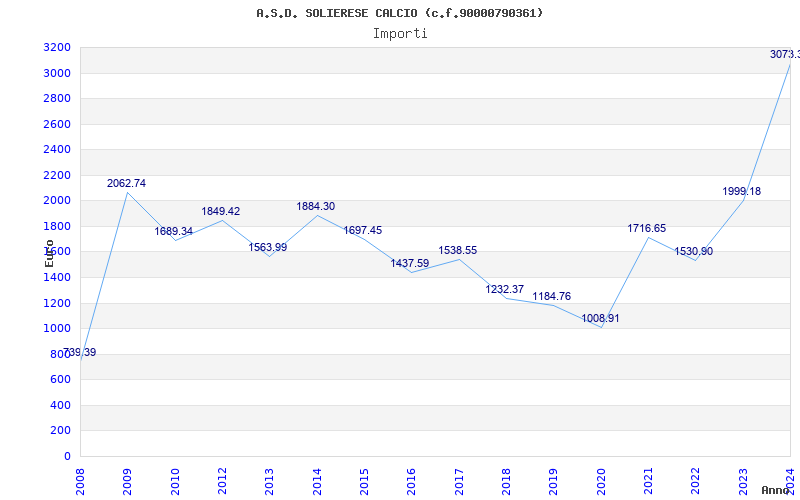Click x-axis year label 2015

coord(364,482)
